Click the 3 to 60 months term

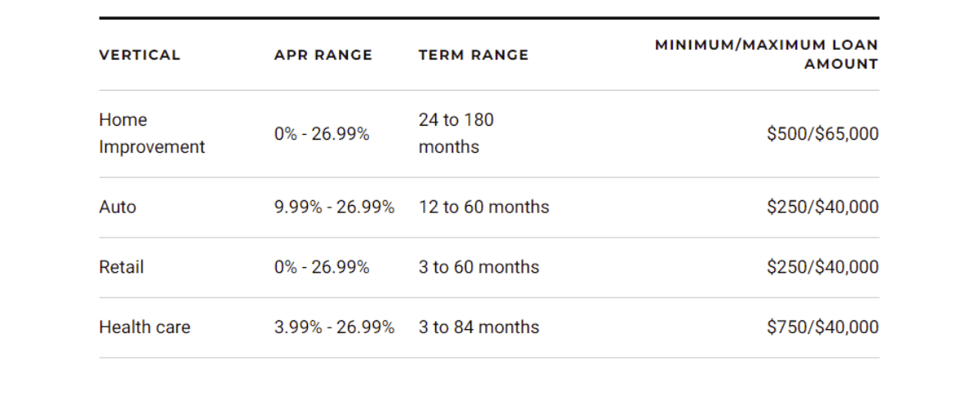479,267
